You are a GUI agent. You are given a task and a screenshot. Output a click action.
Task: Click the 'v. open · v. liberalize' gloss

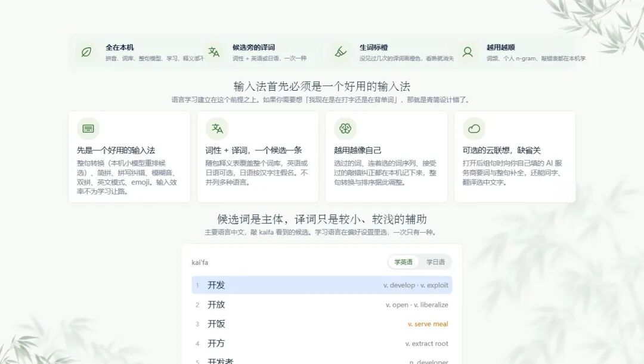click(417, 305)
